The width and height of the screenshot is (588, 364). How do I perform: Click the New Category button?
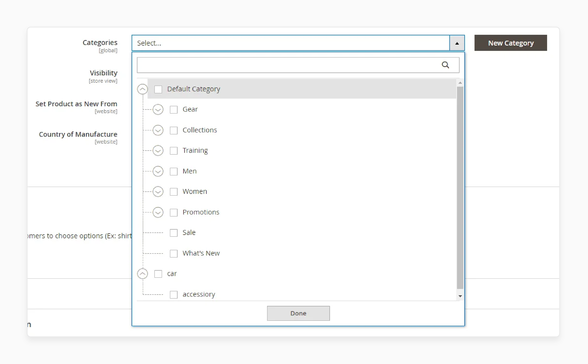511,42
